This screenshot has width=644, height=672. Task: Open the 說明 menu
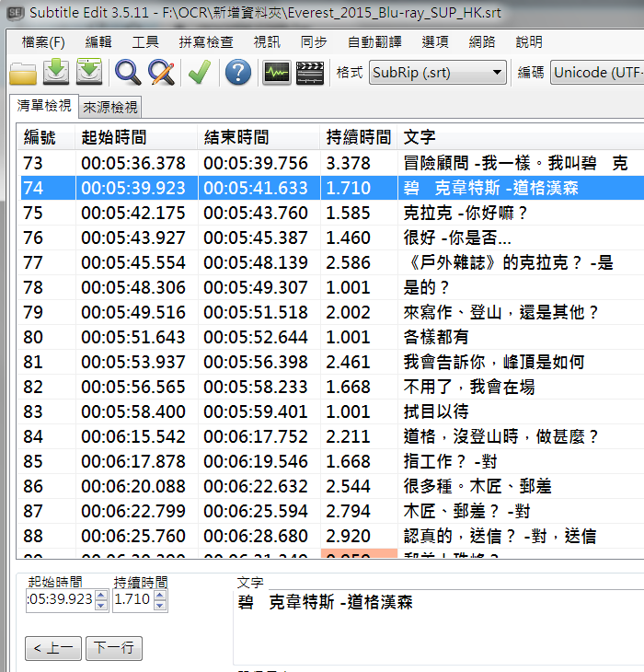tap(529, 42)
